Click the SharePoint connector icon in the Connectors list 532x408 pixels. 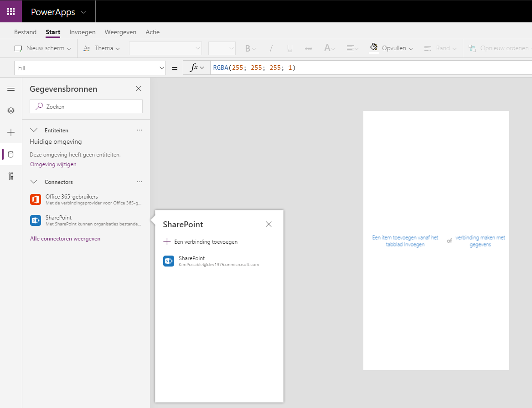(36, 220)
